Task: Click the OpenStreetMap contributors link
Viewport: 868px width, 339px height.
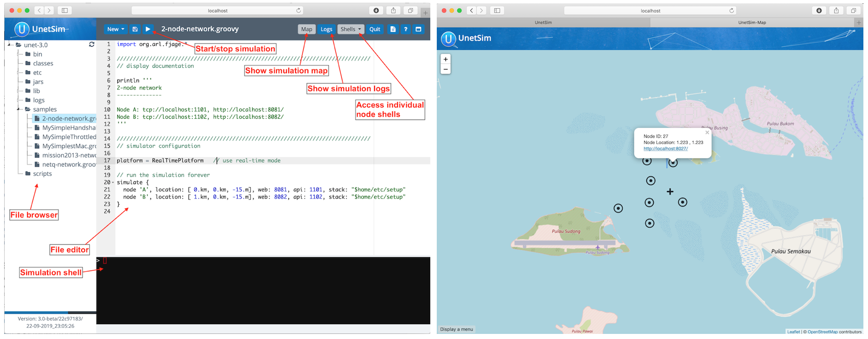Action: point(822,332)
